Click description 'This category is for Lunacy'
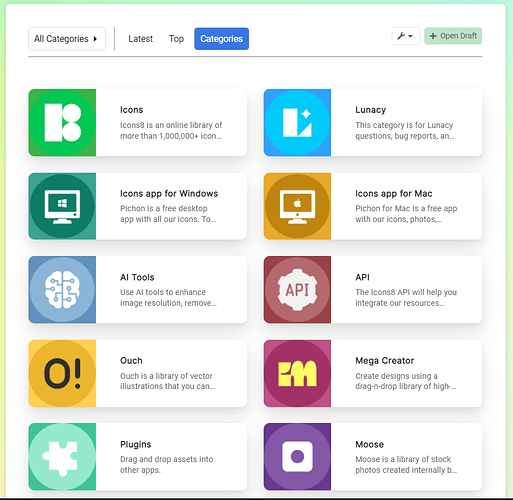 [404, 125]
